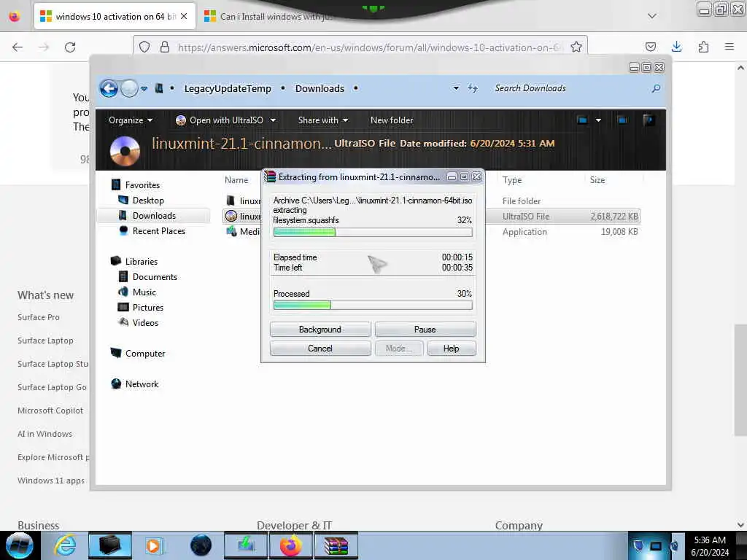Select Favorites in the navigation pane
This screenshot has width=747, height=560.
point(142,184)
